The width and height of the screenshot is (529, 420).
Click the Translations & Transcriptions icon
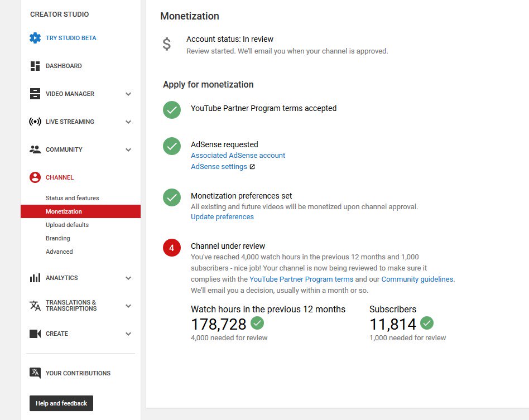(x=35, y=306)
